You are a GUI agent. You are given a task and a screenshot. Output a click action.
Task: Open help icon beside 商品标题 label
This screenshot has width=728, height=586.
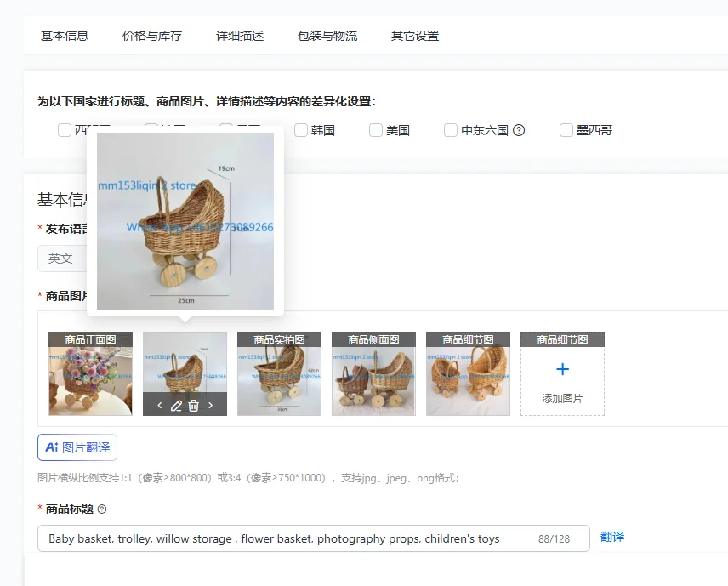tap(102, 509)
